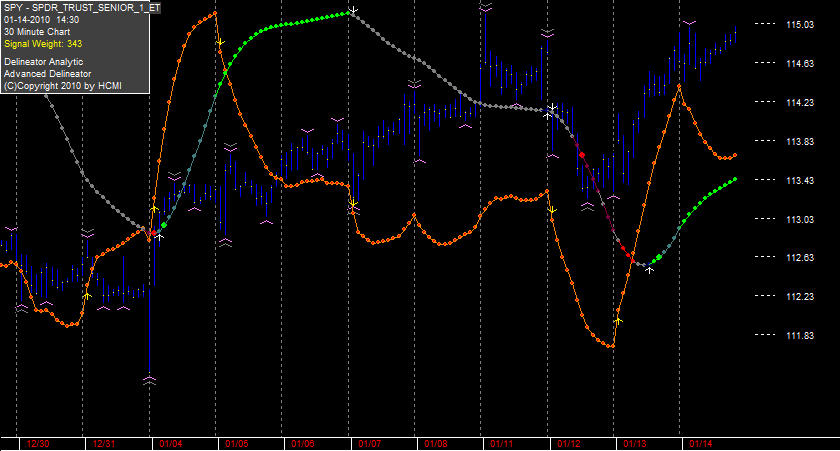Screen dimensions: 840x451
Task: Click the 01/12 date label
Action: (x=568, y=444)
